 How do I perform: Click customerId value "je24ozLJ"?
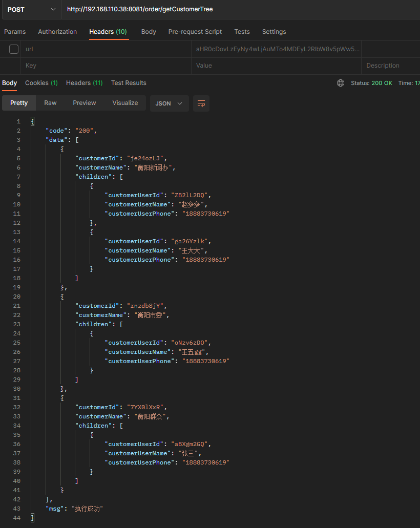pyautogui.click(x=145, y=158)
